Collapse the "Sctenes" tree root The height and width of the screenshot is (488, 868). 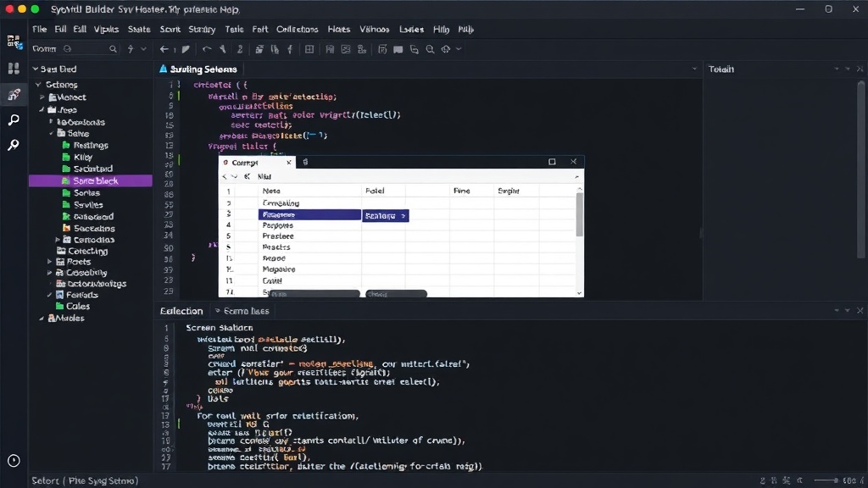(x=38, y=85)
